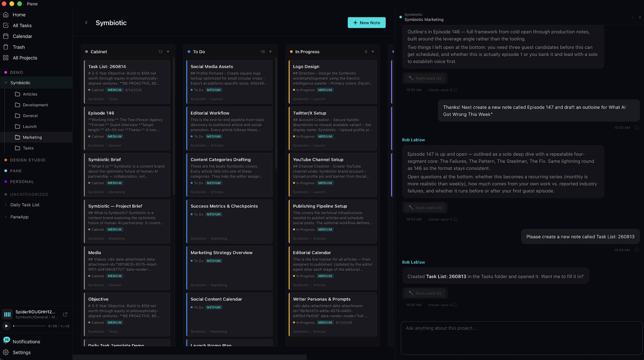Open the Episode 146 card
Image resolution: width=644 pixels, height=360 pixels.
127,128
